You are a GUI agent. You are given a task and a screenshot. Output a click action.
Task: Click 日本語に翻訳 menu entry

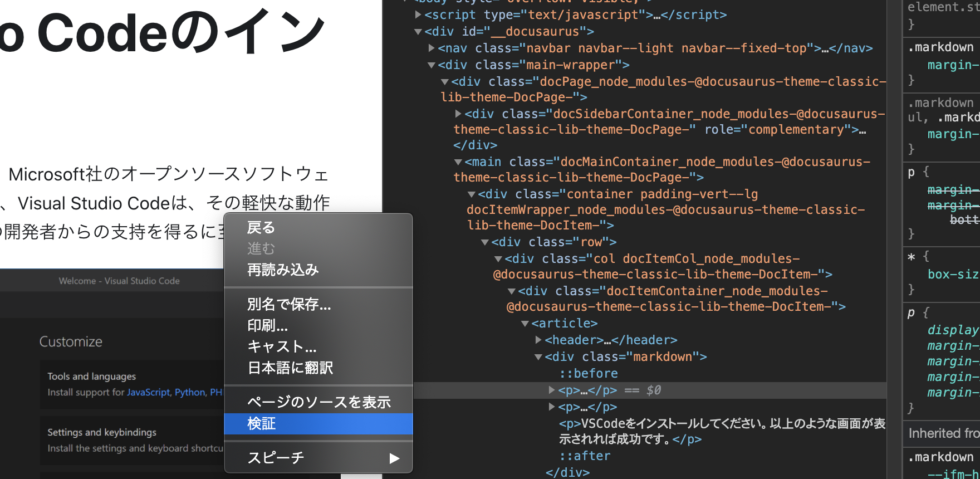290,368
